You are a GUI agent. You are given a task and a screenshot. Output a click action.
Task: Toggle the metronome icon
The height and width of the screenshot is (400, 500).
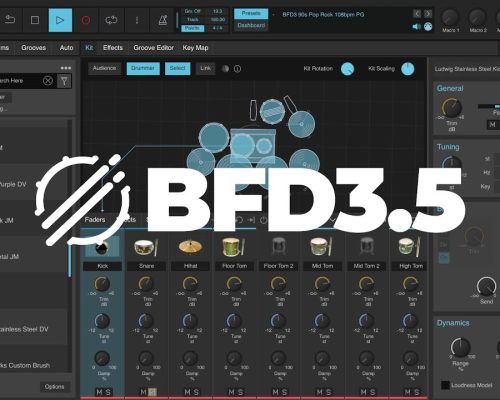point(162,20)
